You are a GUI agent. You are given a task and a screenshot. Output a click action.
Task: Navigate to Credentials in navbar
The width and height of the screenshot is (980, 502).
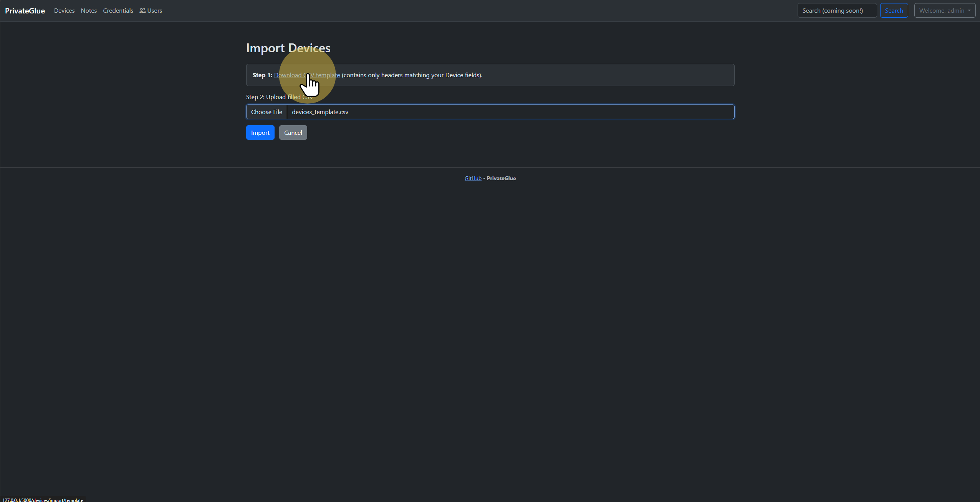118,11
